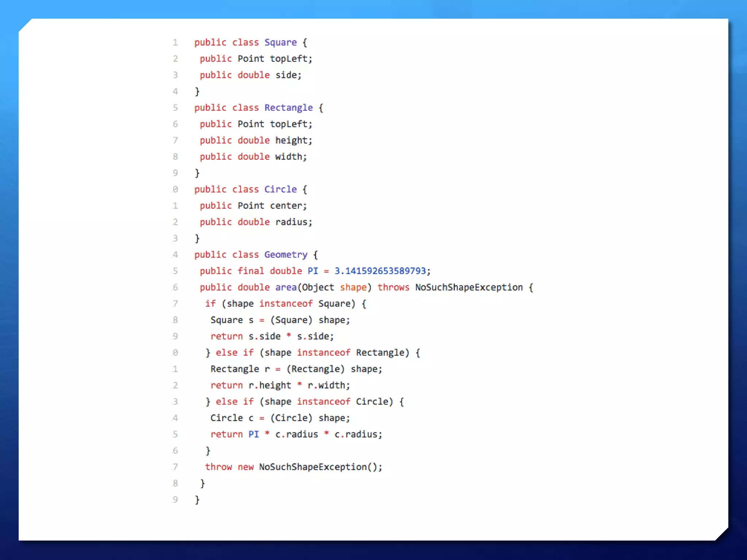Viewport: 747px width, 560px height.
Task: Click 'public Point center;' line
Action: point(253,206)
